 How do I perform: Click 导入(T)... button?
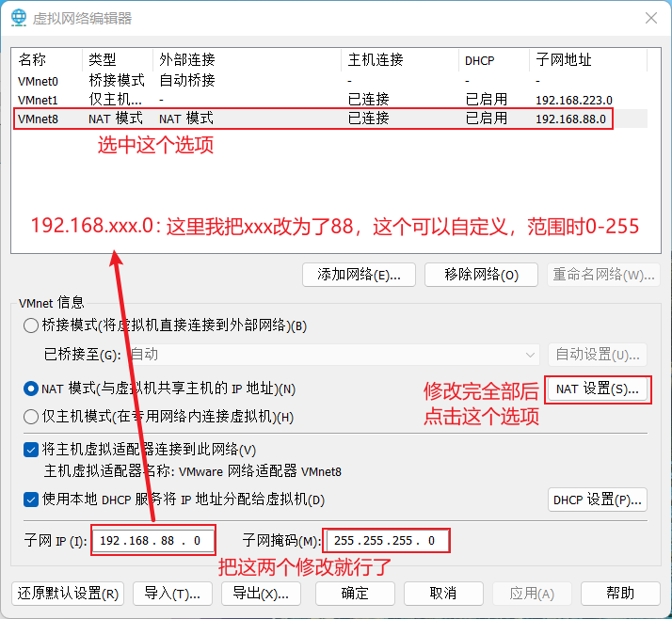[172, 594]
